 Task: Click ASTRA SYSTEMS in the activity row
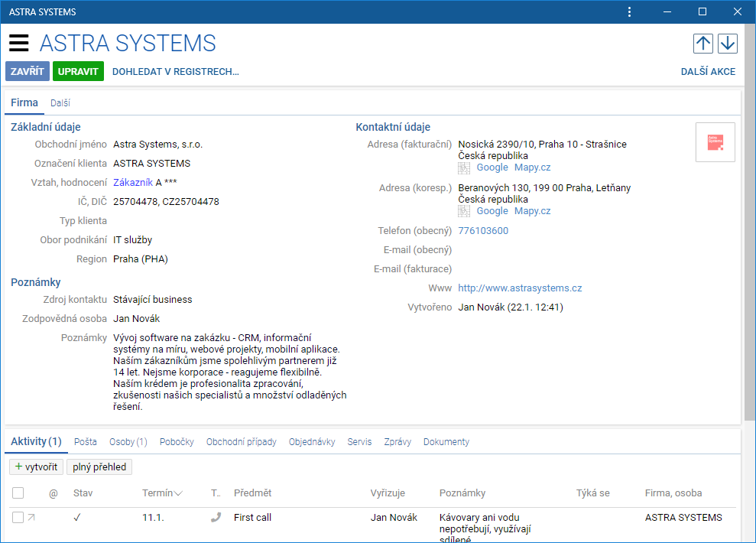tap(683, 518)
